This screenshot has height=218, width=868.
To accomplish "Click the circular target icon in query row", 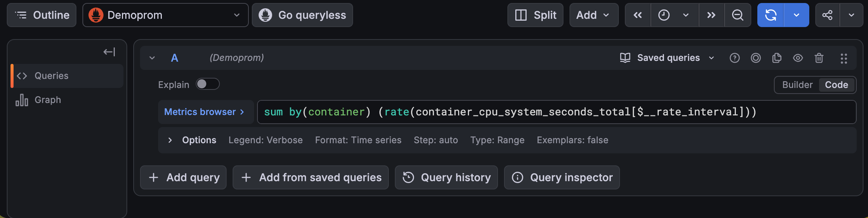I will pyautogui.click(x=756, y=58).
